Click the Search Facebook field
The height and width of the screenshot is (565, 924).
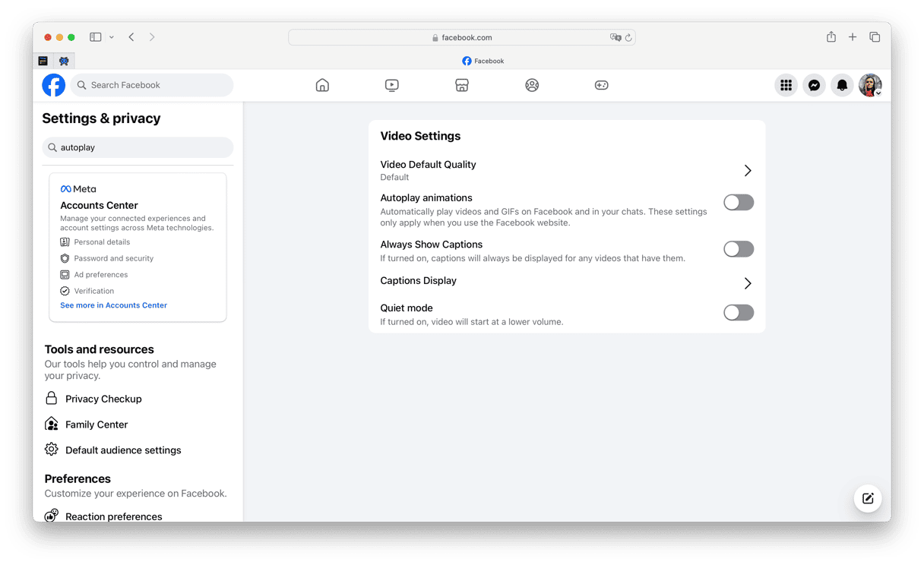click(x=152, y=85)
